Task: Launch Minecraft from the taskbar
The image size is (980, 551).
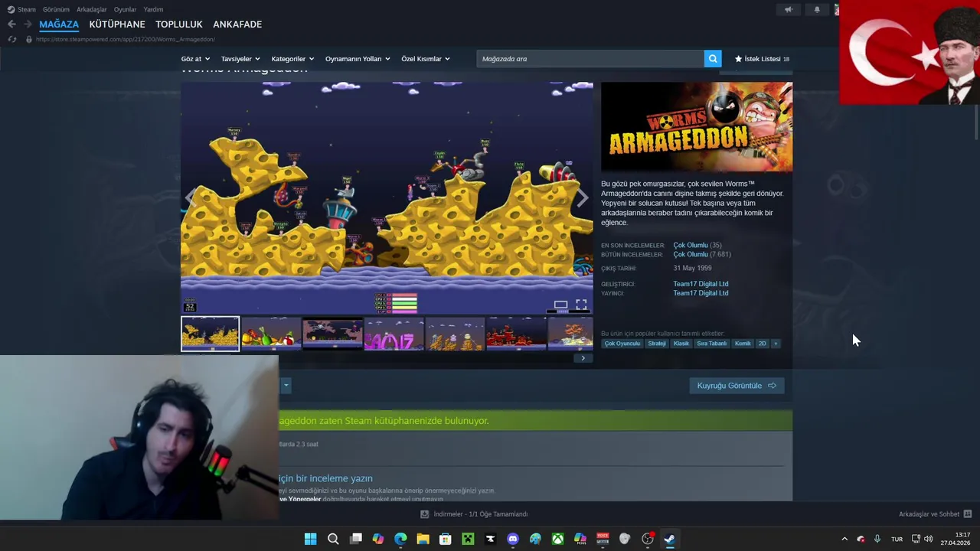Action: (x=468, y=539)
